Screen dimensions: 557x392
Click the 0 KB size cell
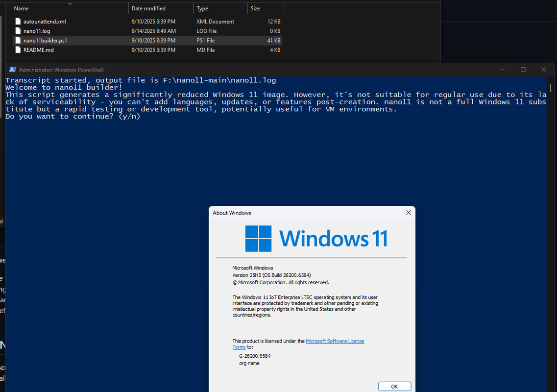click(275, 31)
